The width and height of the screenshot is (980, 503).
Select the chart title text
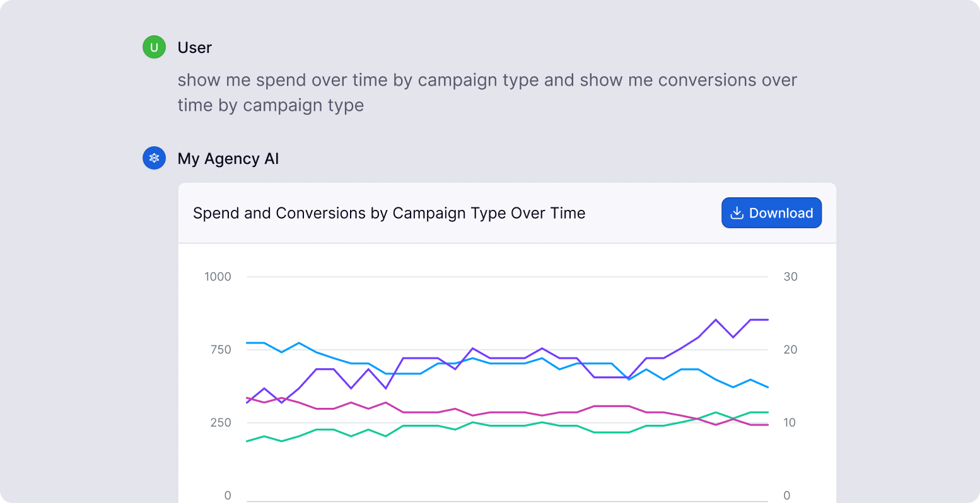pos(389,213)
